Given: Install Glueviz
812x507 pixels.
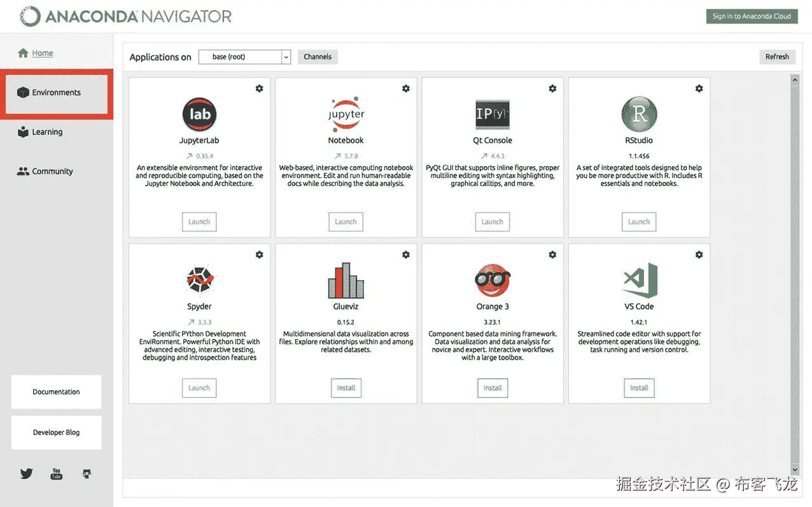Looking at the screenshot, I should (346, 388).
